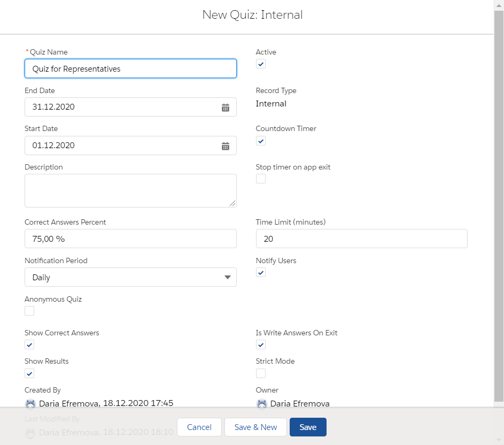
Task: Disable the Countdown Timer checkbox
Action: click(x=260, y=141)
